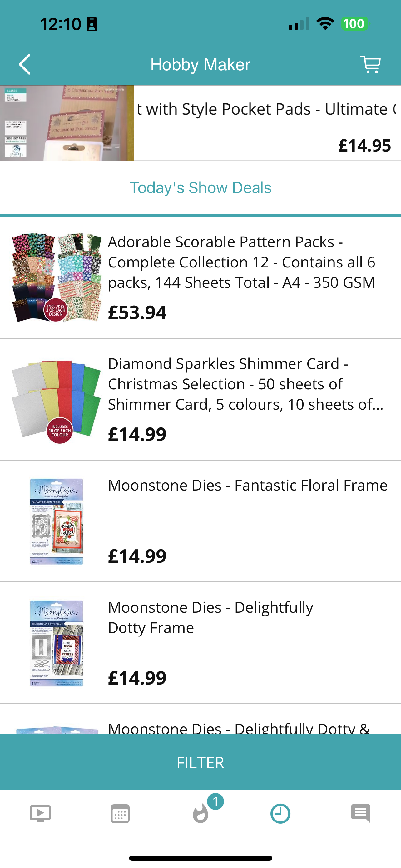Open Diamond Sparkles Shimmer Card listing
401x868 pixels.
click(201, 399)
